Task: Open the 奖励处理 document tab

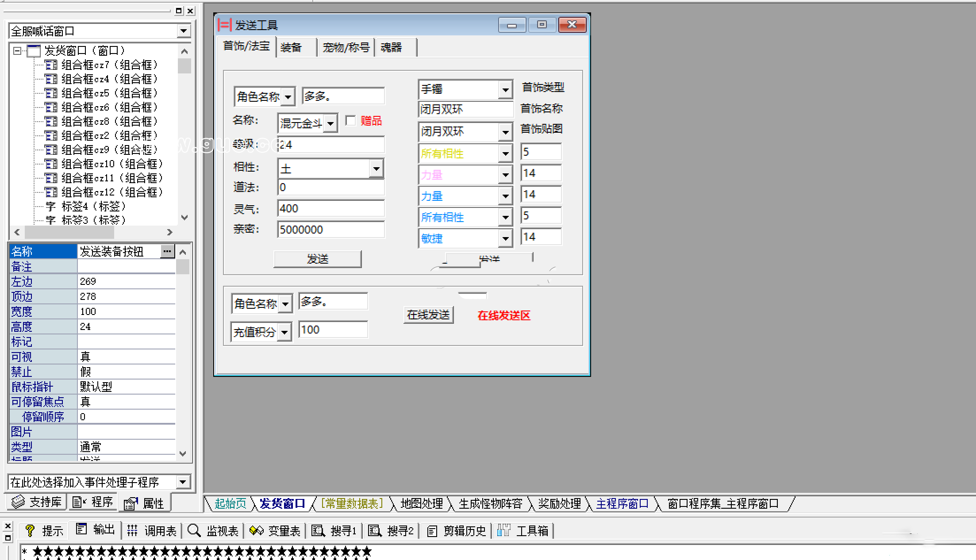Action: [x=559, y=503]
